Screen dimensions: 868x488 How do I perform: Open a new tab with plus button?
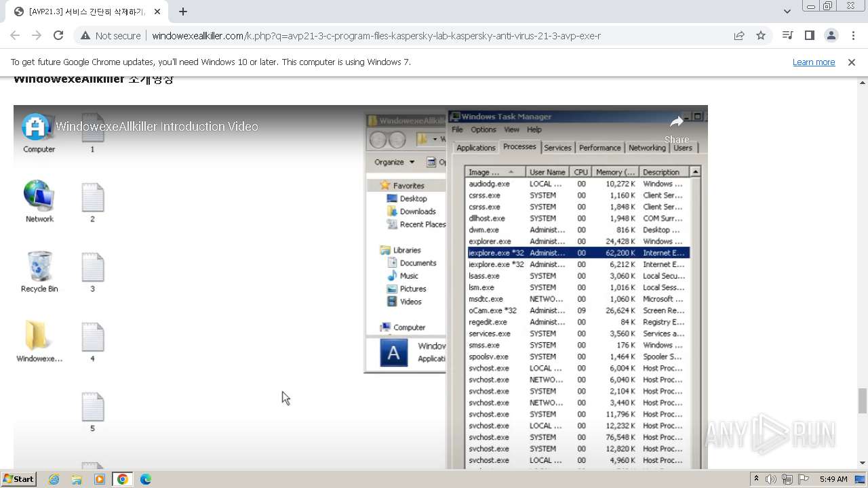[x=183, y=12]
